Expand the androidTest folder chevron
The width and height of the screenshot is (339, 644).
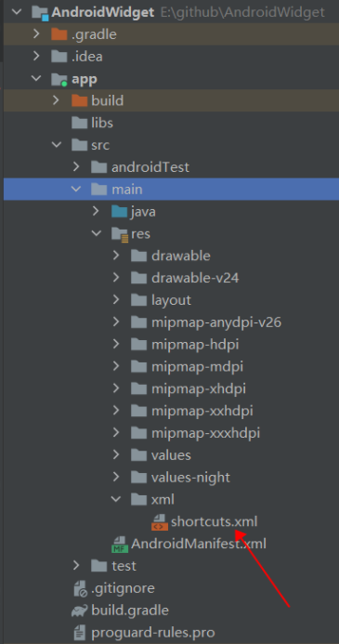(76, 167)
